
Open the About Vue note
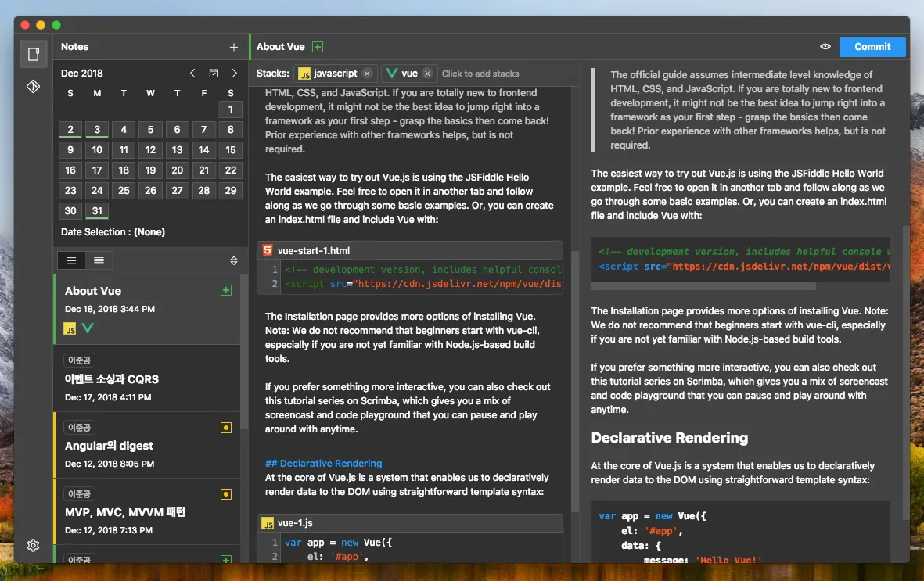(x=147, y=310)
